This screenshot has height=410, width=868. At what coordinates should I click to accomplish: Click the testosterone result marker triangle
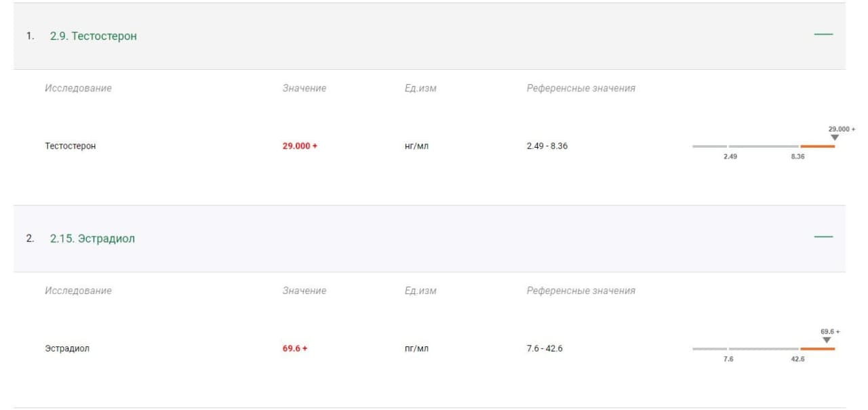pos(835,138)
